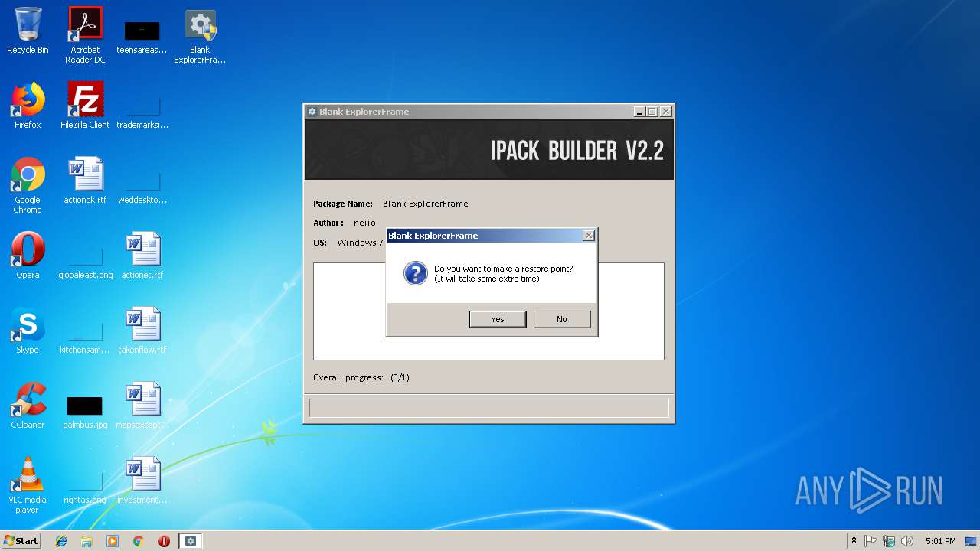Open palmbus.jpg image file
Viewport: 980px width, 551px height.
[85, 412]
